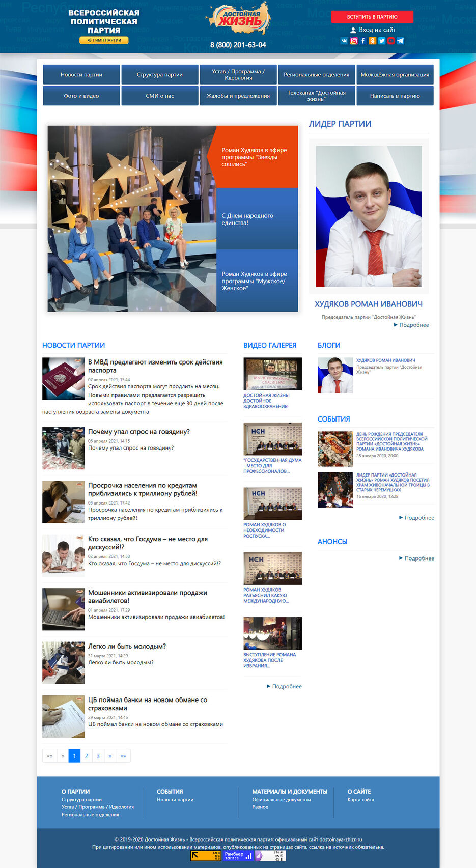Viewport: 476px width, 868px height.
Task: Open Почему упал спрос на говядину headline
Action: 139,432
